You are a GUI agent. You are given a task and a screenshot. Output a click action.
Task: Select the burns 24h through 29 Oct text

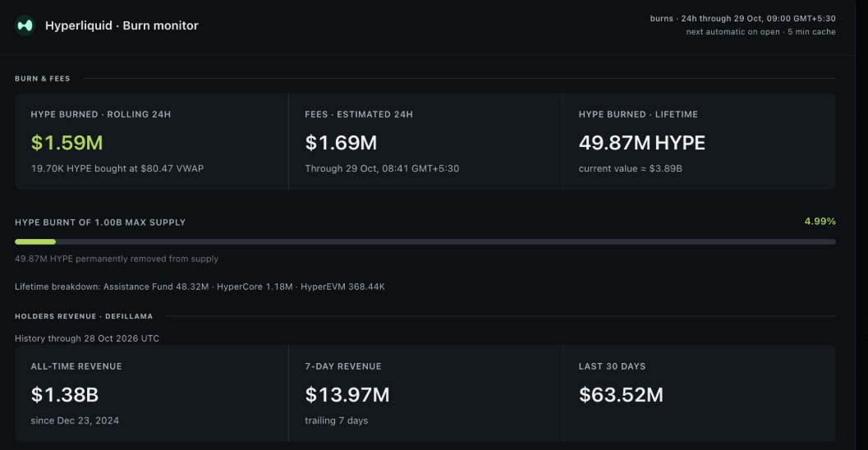pyautogui.click(x=742, y=18)
